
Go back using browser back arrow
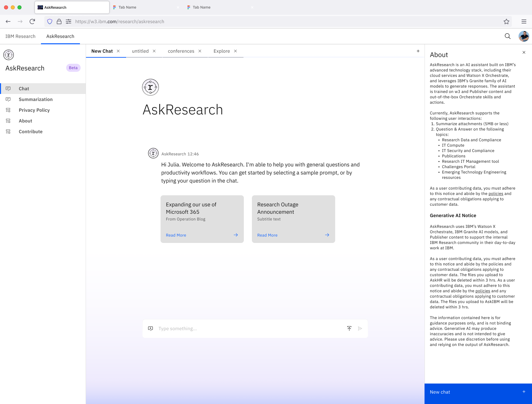tap(8, 21)
